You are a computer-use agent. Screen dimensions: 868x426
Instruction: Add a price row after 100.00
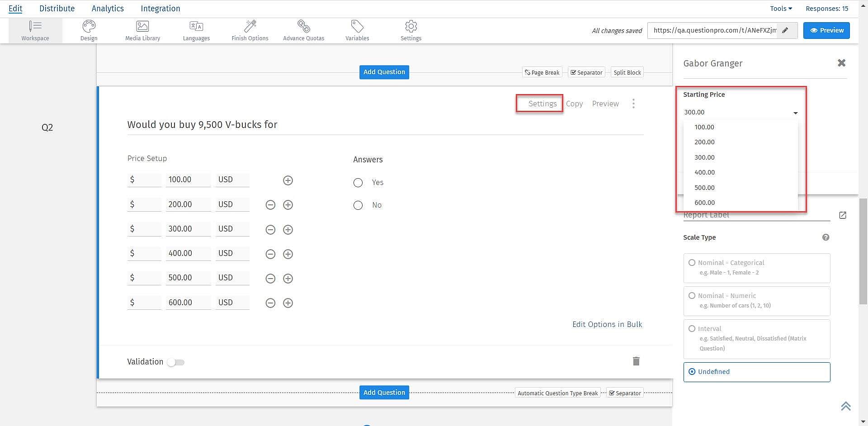click(288, 180)
